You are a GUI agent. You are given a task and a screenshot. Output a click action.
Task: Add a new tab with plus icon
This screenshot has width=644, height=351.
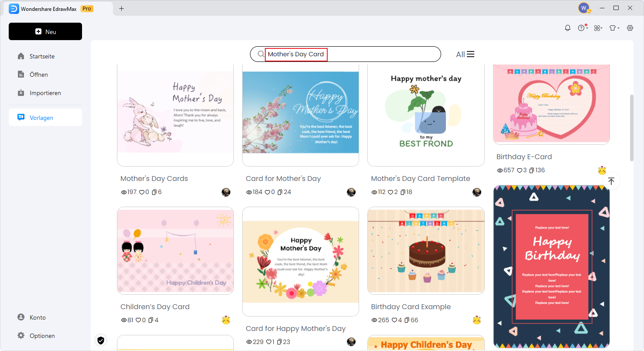(x=121, y=8)
